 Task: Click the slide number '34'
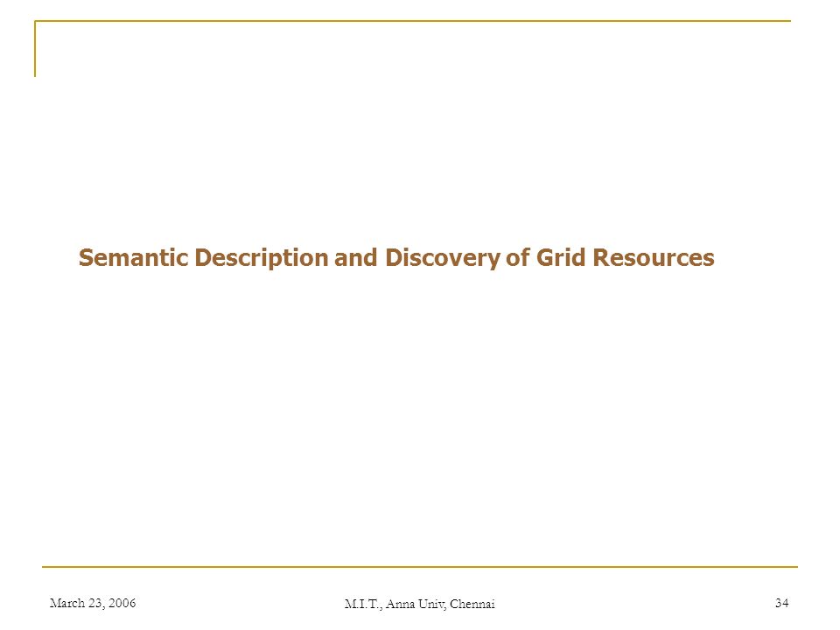tap(781, 603)
